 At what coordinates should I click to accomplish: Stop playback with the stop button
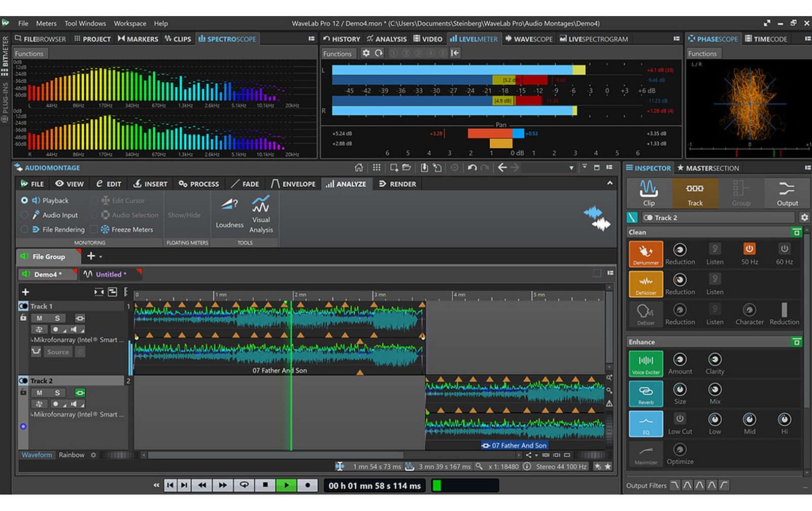pyautogui.click(x=265, y=485)
